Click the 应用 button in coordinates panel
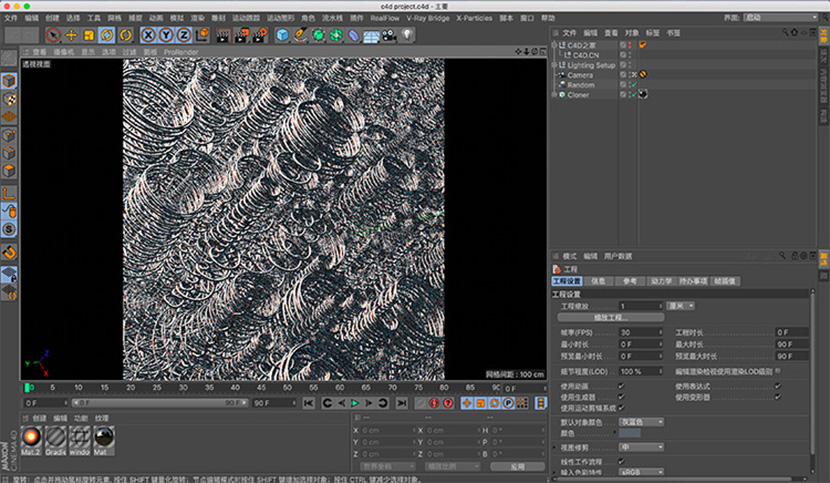 (516, 466)
